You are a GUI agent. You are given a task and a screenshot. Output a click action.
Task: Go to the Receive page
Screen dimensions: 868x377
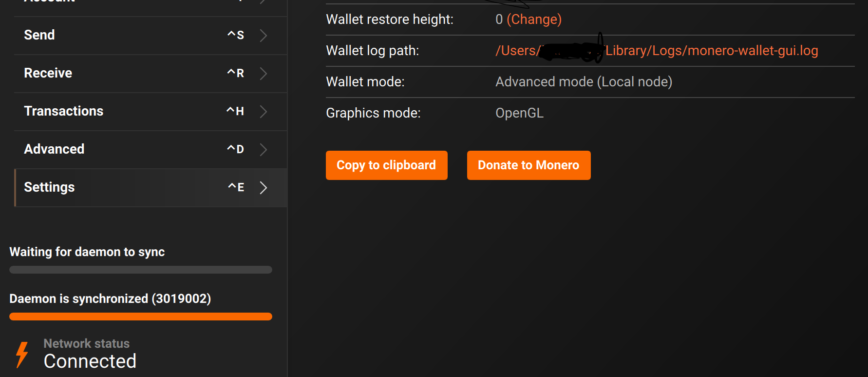(x=48, y=73)
